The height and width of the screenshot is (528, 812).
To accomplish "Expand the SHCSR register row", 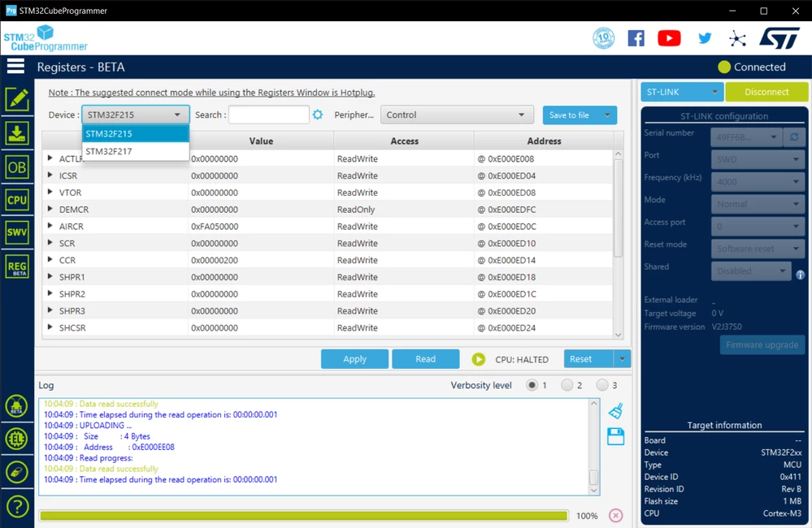I will (x=50, y=327).
